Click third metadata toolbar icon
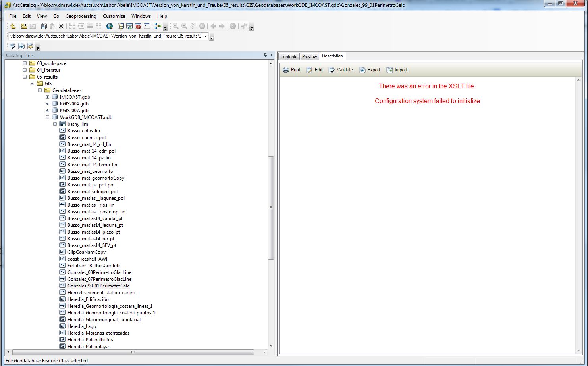Viewport: 588px width, 366px height. (30, 46)
